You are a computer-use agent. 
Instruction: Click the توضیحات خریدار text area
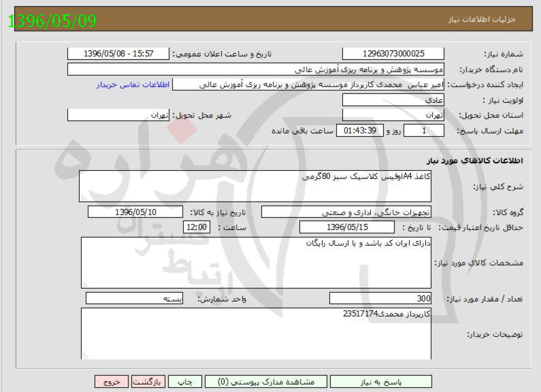coord(256,333)
